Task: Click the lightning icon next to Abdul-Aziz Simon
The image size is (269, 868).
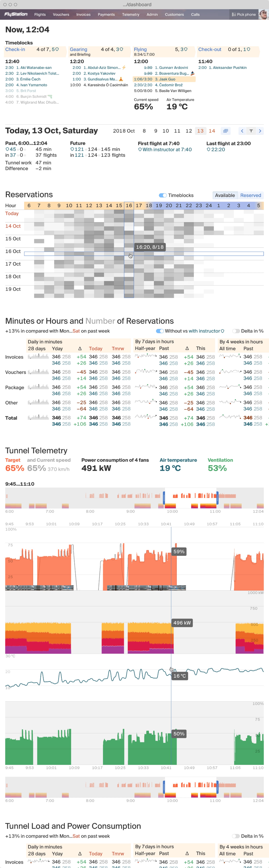Action: pos(124,68)
